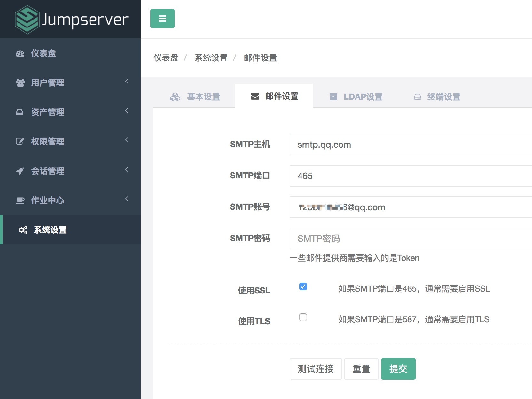The height and width of the screenshot is (399, 532).
Task: Toggle the sidebar hamburger menu button
Action: point(162,19)
